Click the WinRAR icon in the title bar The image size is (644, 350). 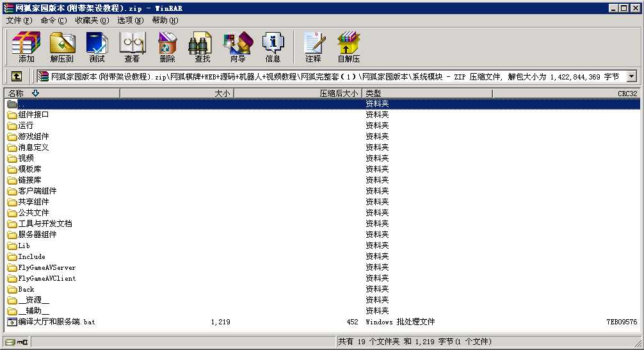click(8, 8)
